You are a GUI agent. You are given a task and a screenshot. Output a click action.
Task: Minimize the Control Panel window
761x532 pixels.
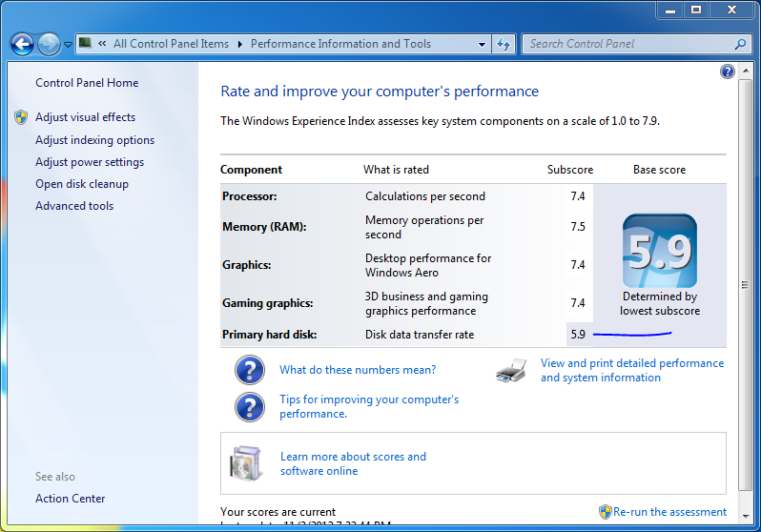(670, 10)
